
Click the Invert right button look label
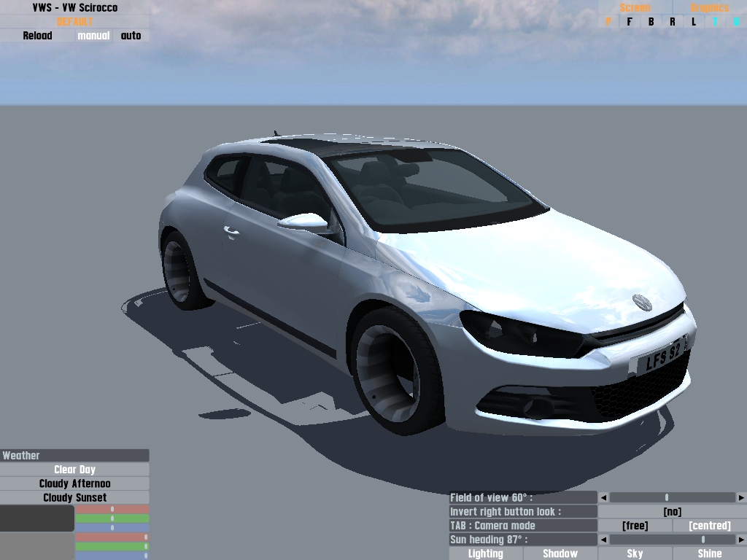pyautogui.click(x=523, y=511)
